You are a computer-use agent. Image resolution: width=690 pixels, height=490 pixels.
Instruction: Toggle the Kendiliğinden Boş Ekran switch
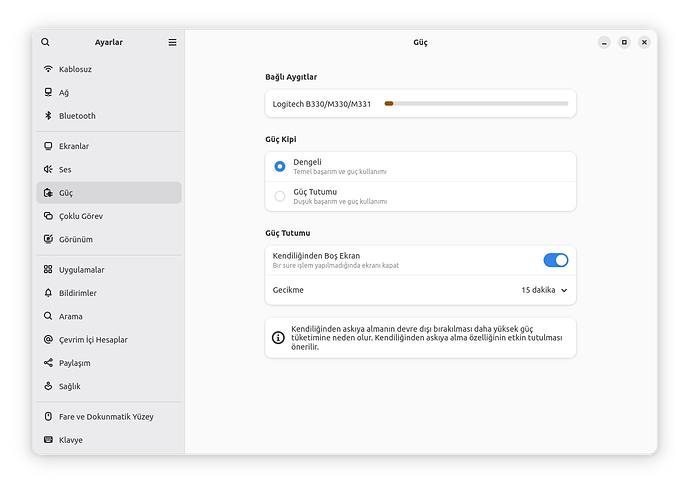point(555,260)
